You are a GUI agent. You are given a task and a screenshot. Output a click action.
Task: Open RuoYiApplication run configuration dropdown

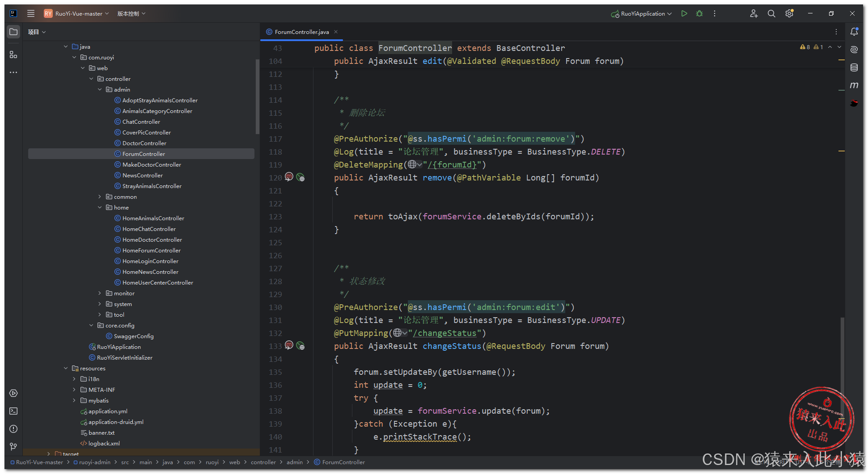pyautogui.click(x=642, y=13)
